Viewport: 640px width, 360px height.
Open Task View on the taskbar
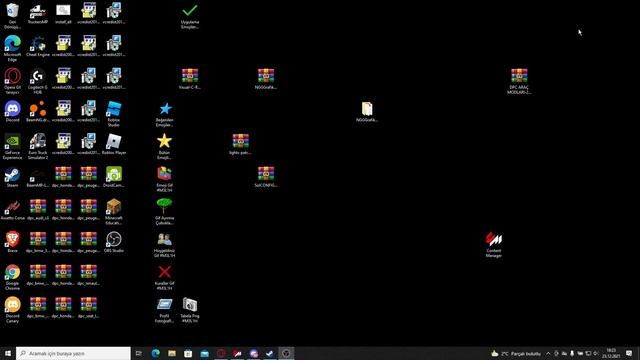[139, 353]
